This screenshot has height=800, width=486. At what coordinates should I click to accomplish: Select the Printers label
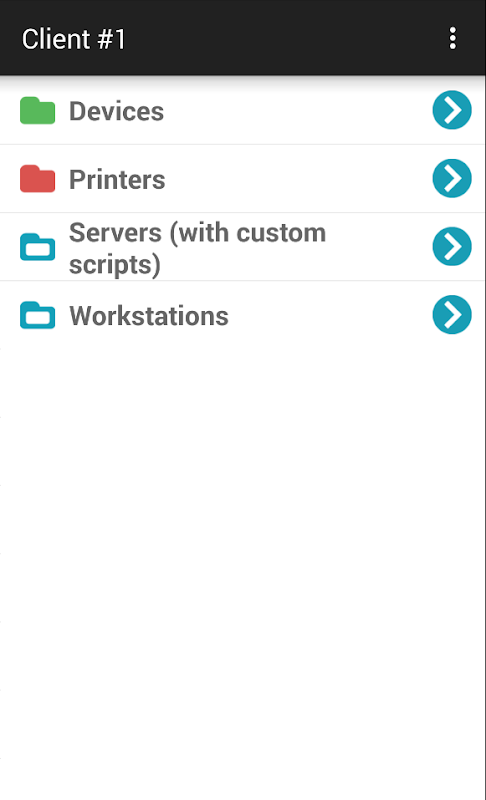click(117, 180)
